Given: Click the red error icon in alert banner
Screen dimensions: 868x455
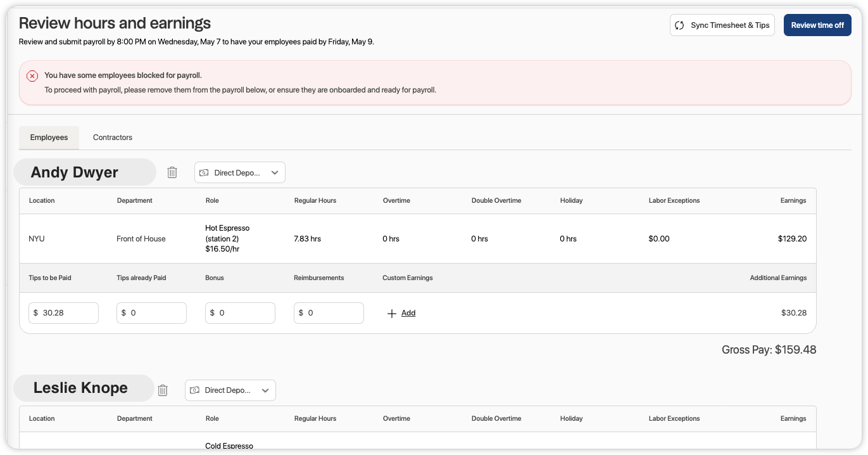Looking at the screenshot, I should [x=32, y=76].
